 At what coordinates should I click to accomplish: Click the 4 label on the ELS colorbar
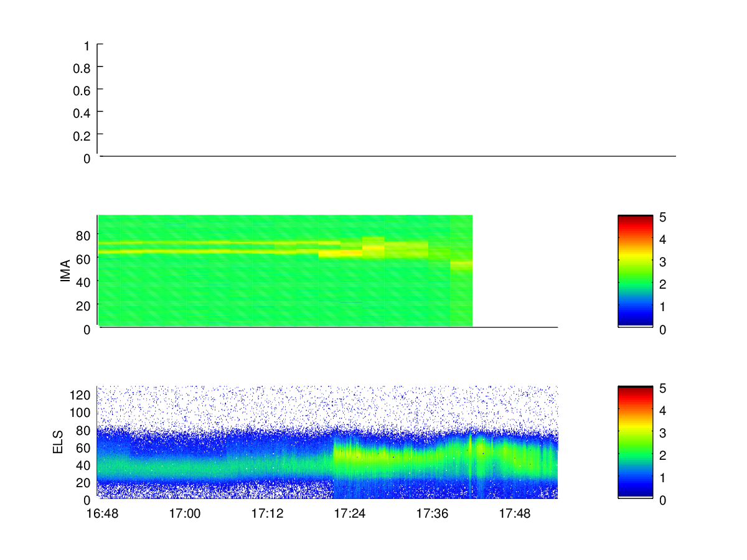click(x=663, y=411)
